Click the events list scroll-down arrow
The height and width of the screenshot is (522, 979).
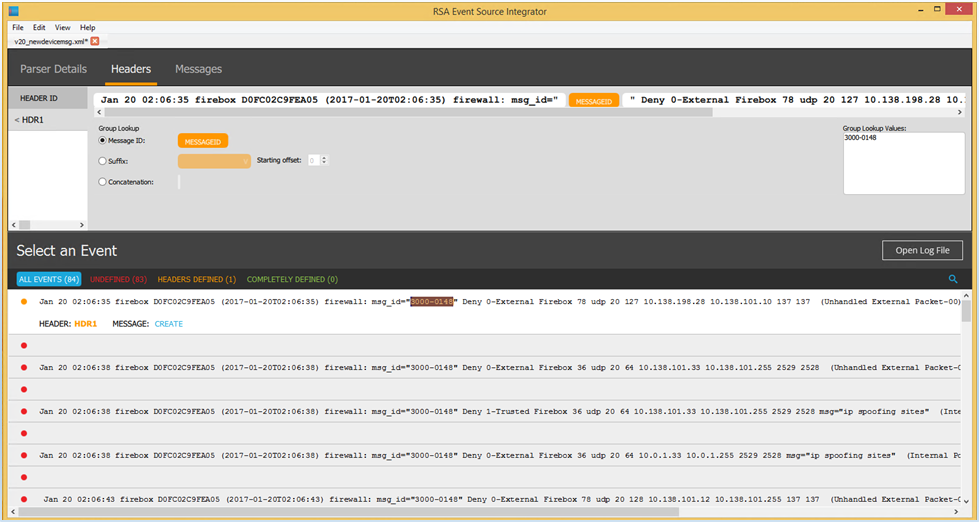pos(967,503)
